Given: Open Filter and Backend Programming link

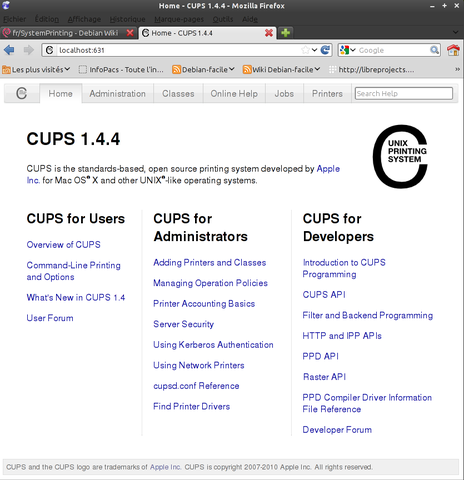Looking at the screenshot, I should pos(368,315).
